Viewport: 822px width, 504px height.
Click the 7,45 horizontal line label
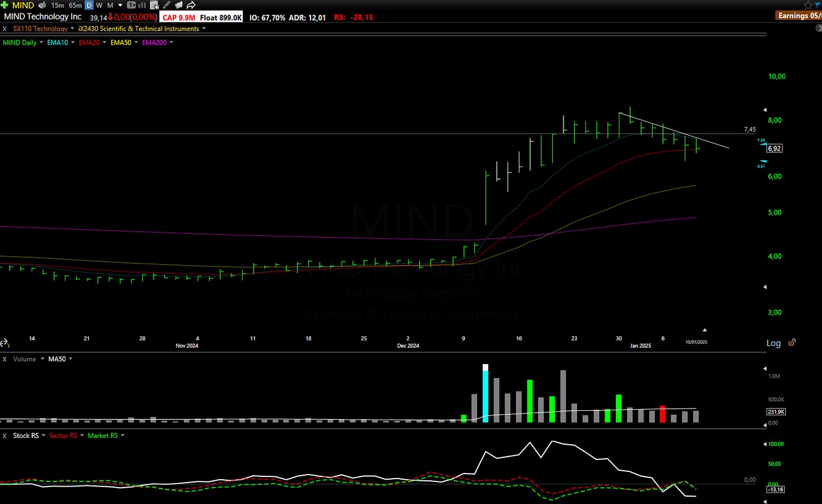[x=750, y=129]
